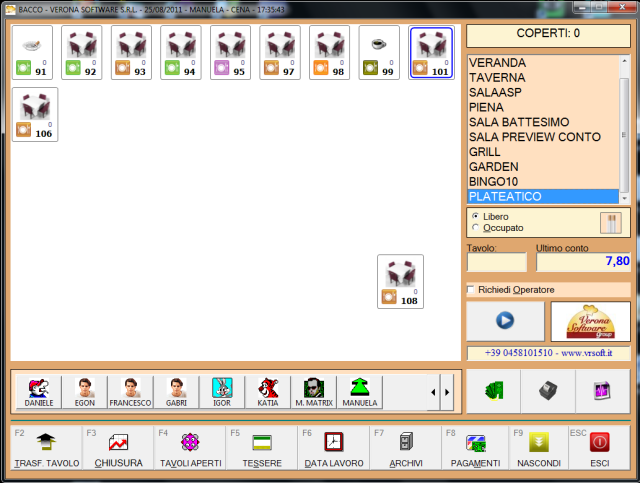Click the blue play arrow button

coord(505,321)
